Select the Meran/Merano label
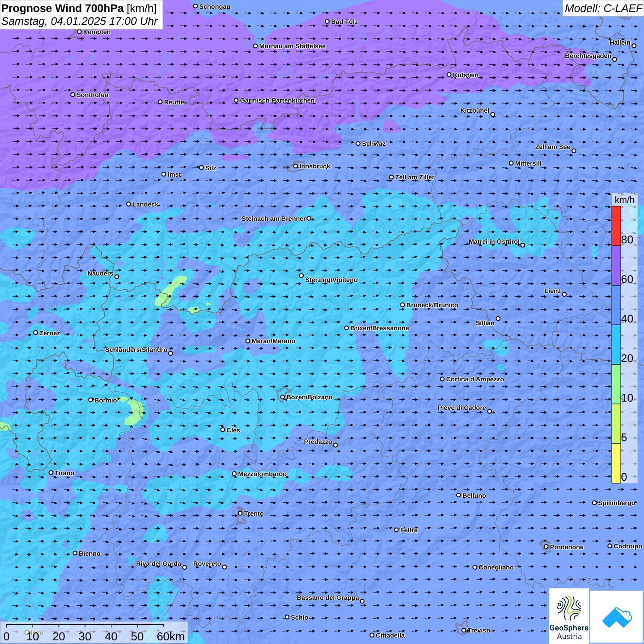The height and width of the screenshot is (644, 644). [x=273, y=341]
